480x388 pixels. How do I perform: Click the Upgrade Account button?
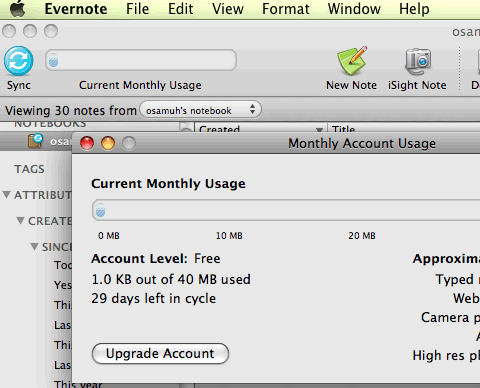point(160,354)
